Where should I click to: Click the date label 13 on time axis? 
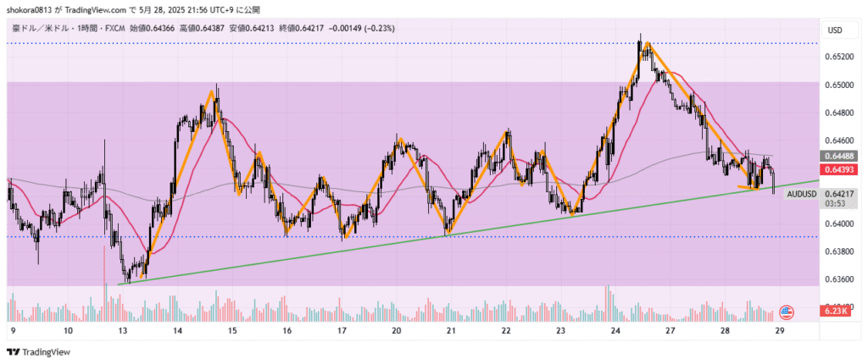[123, 332]
